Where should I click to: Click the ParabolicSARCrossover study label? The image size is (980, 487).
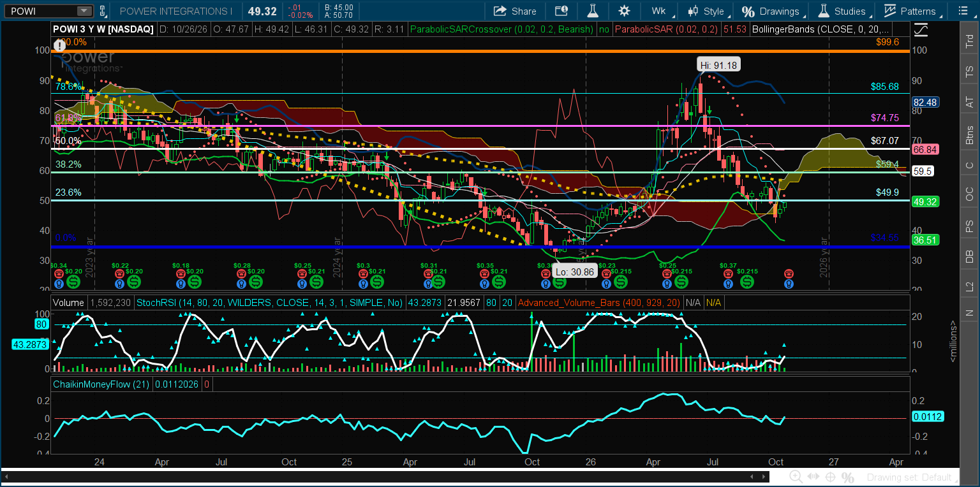(x=502, y=29)
